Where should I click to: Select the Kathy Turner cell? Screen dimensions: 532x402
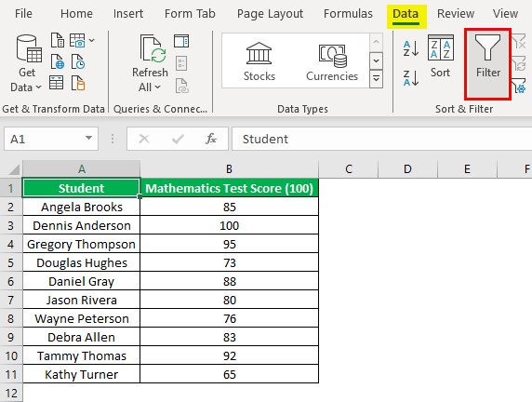82,374
